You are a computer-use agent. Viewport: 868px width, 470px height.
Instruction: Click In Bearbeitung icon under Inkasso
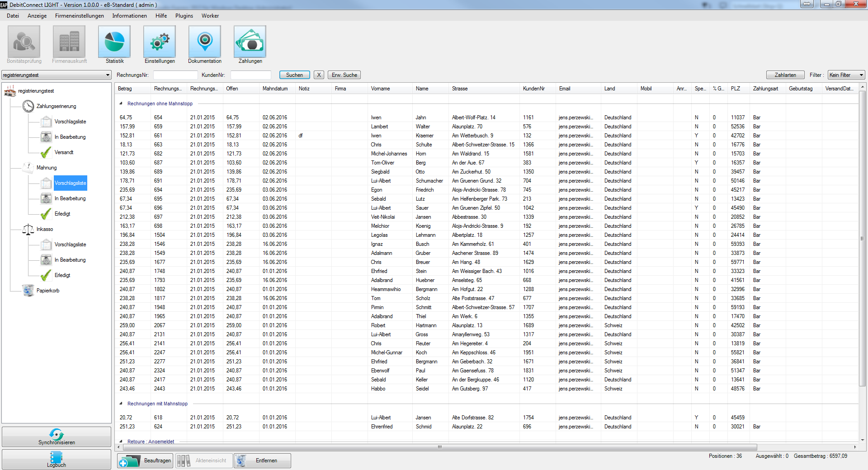point(46,260)
